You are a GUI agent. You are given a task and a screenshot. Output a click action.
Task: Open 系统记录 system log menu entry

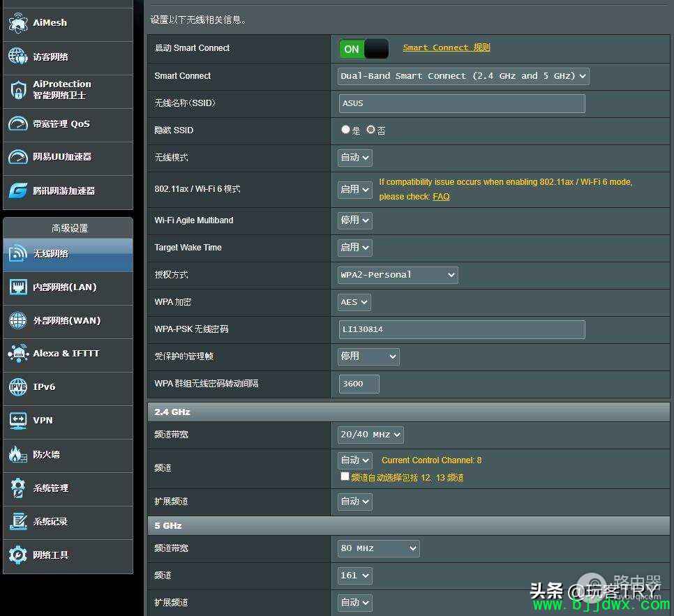(68, 523)
